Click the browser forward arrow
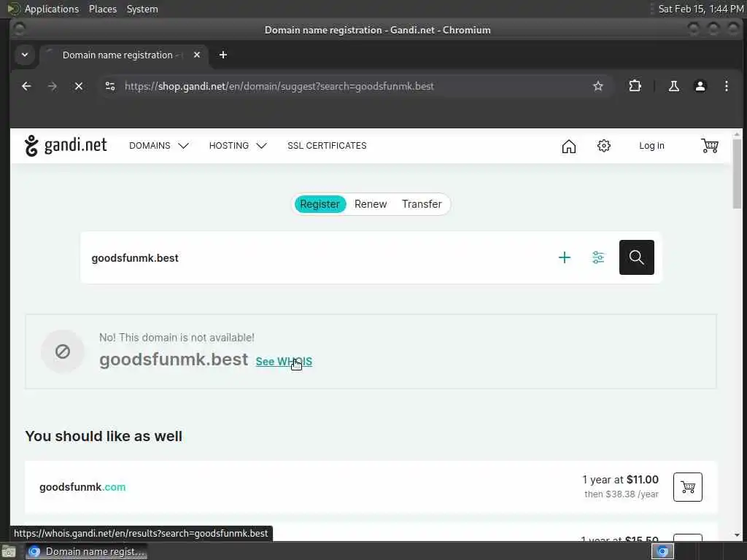Screen dimensions: 747x560 (53, 86)
